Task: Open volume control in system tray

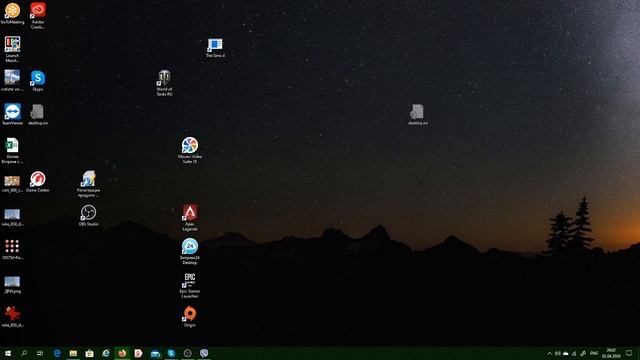Action: click(558, 353)
